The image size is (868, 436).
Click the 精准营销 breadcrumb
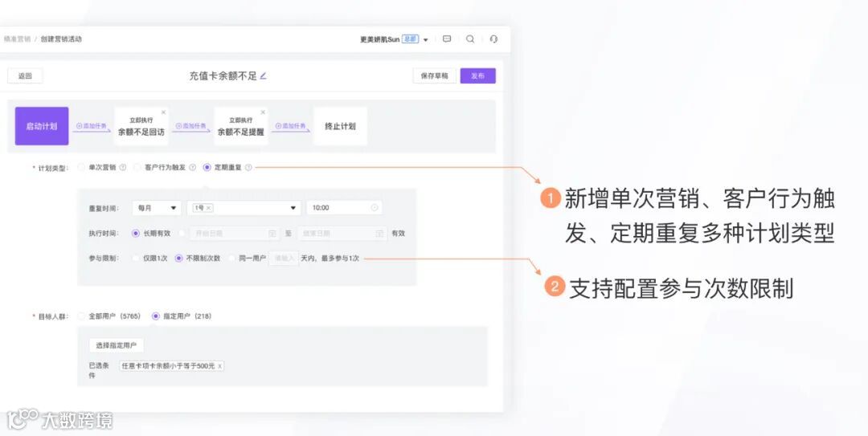click(17, 39)
